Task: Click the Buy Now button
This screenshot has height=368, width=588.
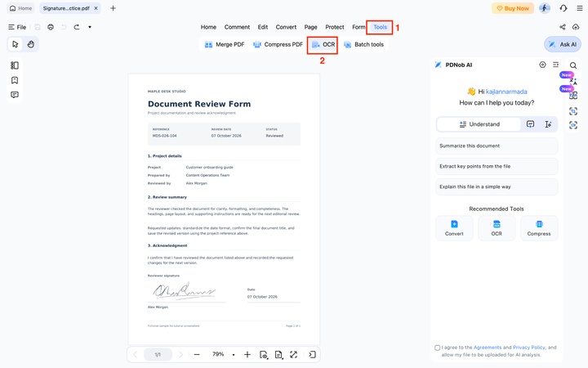Action: (x=513, y=8)
